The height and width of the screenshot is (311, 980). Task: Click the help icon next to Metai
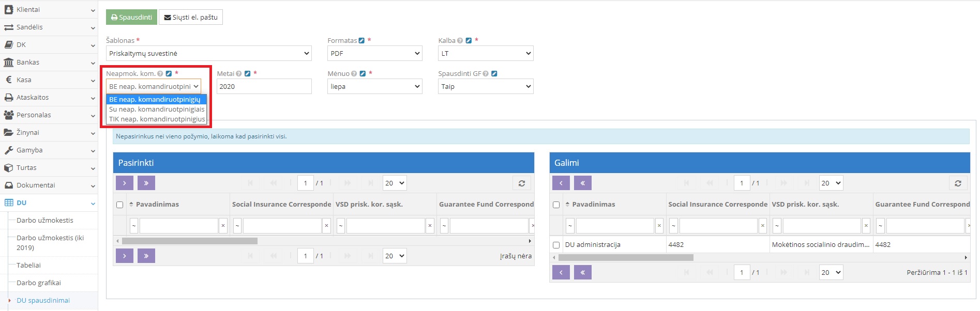point(239,74)
